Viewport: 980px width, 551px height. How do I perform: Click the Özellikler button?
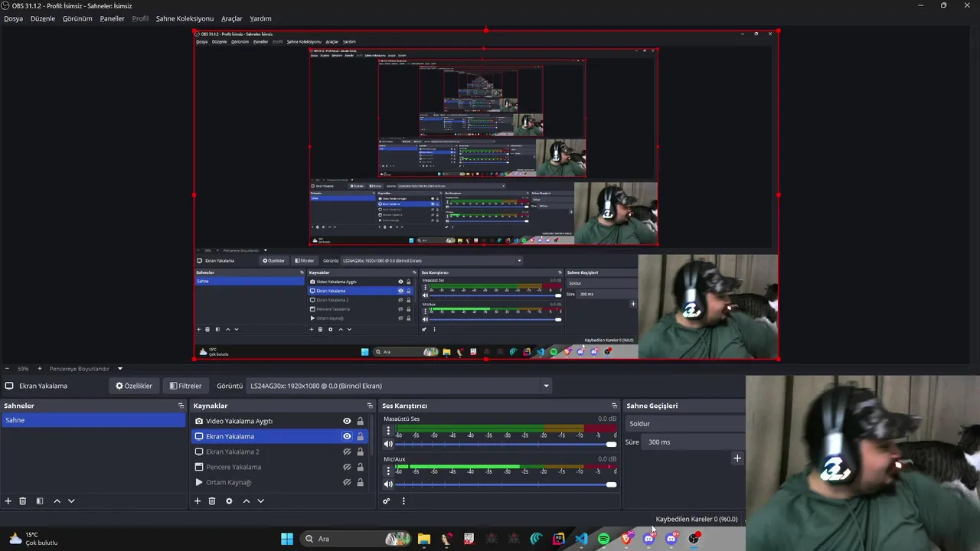point(134,386)
